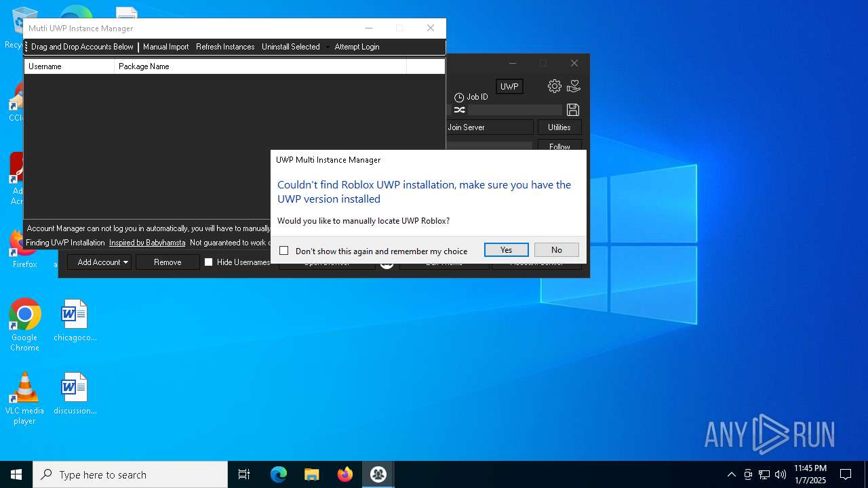The image size is (868, 488).
Task: Open Task View from the taskbar
Action: coord(244,474)
